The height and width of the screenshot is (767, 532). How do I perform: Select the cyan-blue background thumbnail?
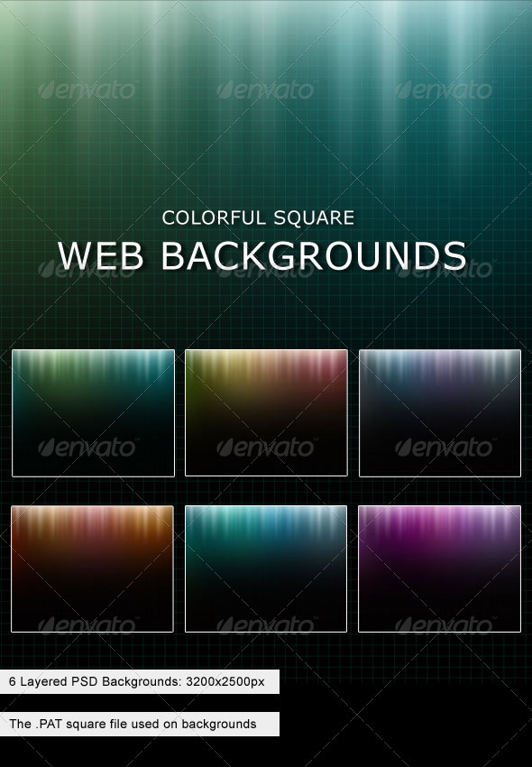click(266, 568)
